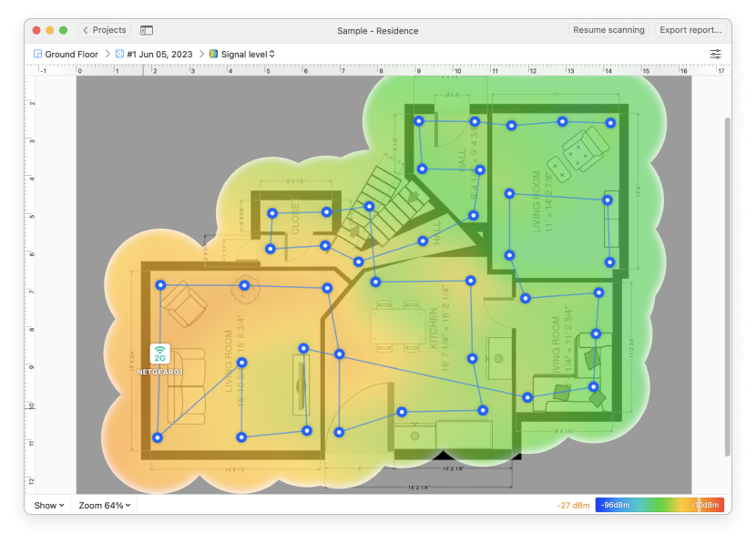Viewport: 756px width, 544px height.
Task: Click the signal level color legend bar
Action: click(x=659, y=505)
